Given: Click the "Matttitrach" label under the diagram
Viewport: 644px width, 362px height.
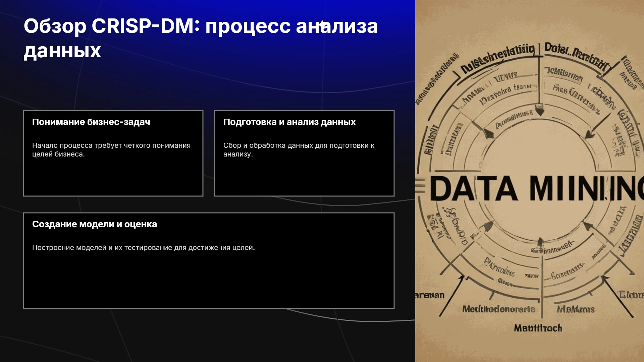Looking at the screenshot, I should (x=538, y=328).
